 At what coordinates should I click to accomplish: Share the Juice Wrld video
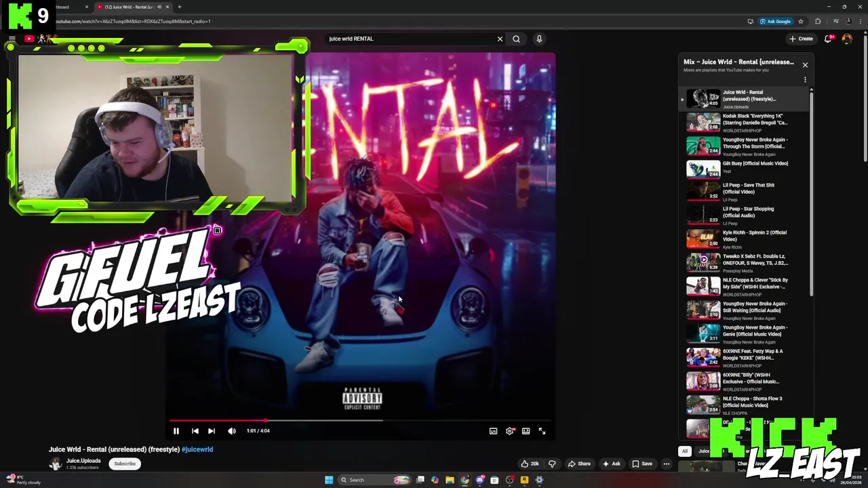(x=579, y=464)
